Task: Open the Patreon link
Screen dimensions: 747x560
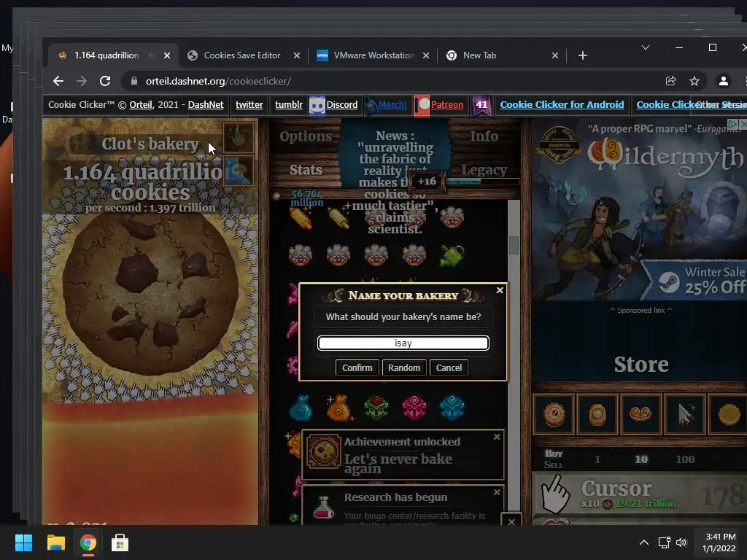Action: click(447, 105)
